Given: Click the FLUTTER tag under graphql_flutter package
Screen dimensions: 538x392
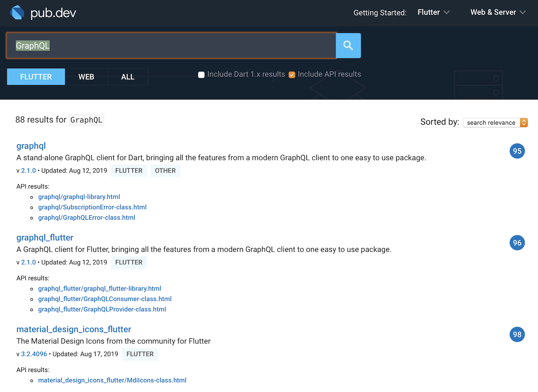Looking at the screenshot, I should point(129,262).
